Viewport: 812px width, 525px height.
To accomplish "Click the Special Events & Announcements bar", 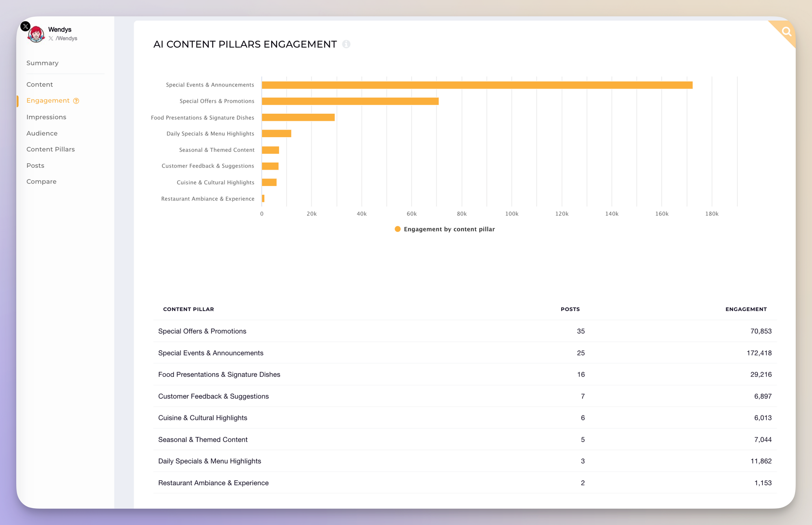I will [x=477, y=85].
